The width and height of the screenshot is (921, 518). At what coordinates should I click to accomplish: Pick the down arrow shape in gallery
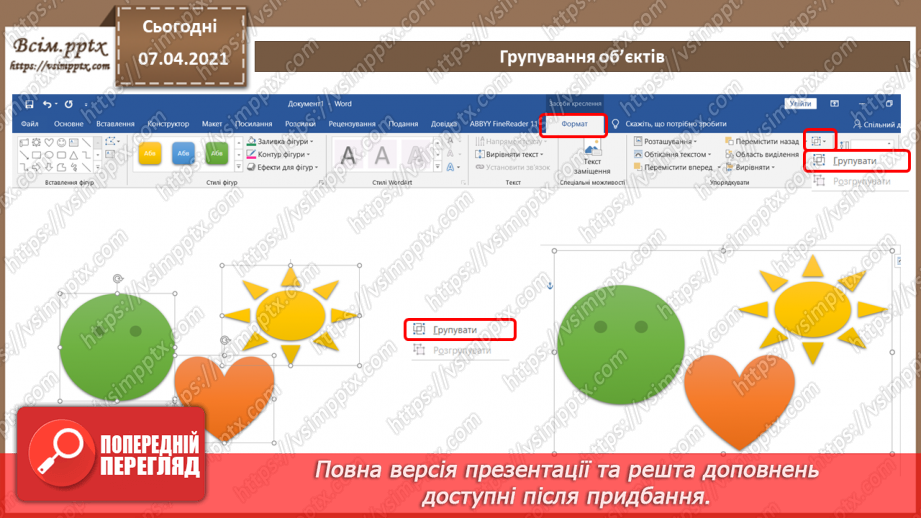[49, 168]
